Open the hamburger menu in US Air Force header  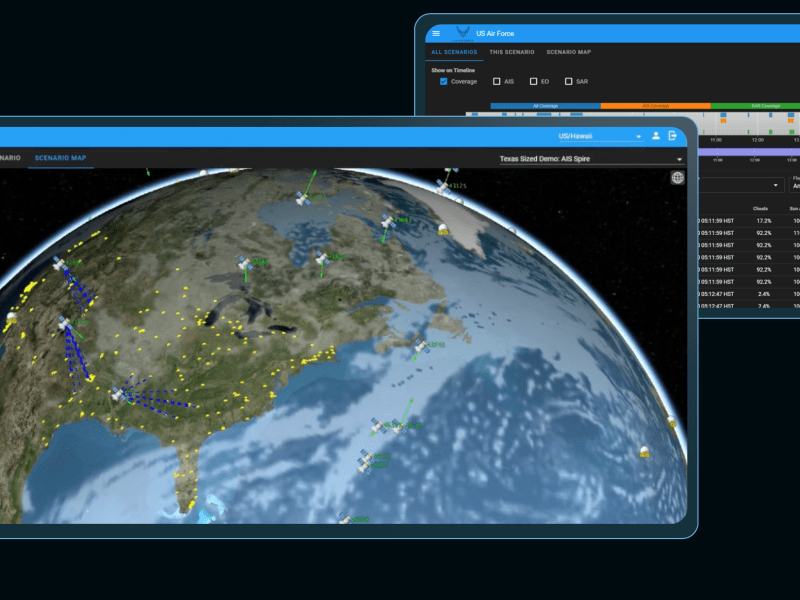pyautogui.click(x=436, y=33)
